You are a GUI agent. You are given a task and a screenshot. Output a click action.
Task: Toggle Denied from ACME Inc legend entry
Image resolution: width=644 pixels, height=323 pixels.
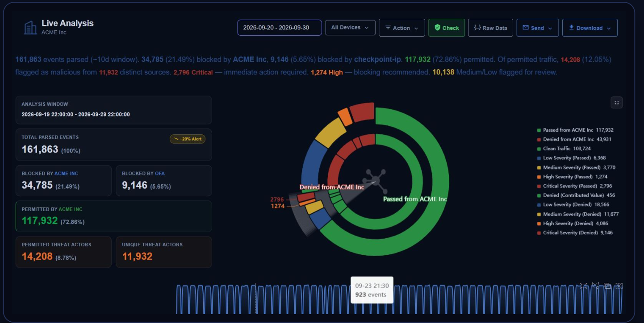tap(575, 140)
